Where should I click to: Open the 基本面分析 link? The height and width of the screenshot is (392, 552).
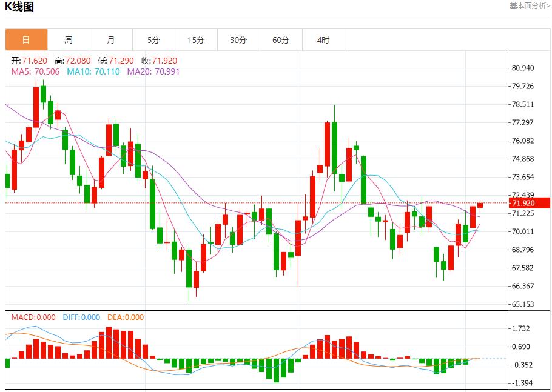(x=530, y=6)
